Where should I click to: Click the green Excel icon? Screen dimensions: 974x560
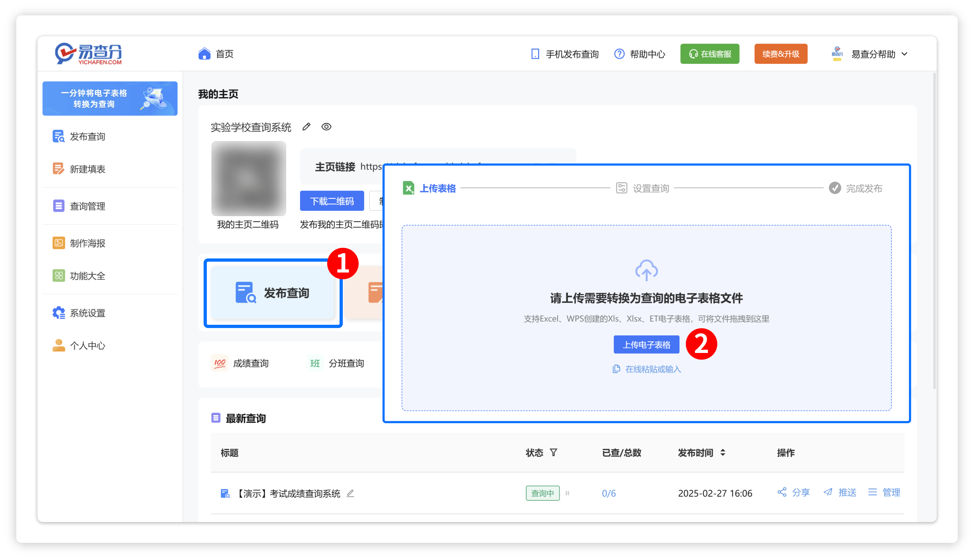point(408,188)
